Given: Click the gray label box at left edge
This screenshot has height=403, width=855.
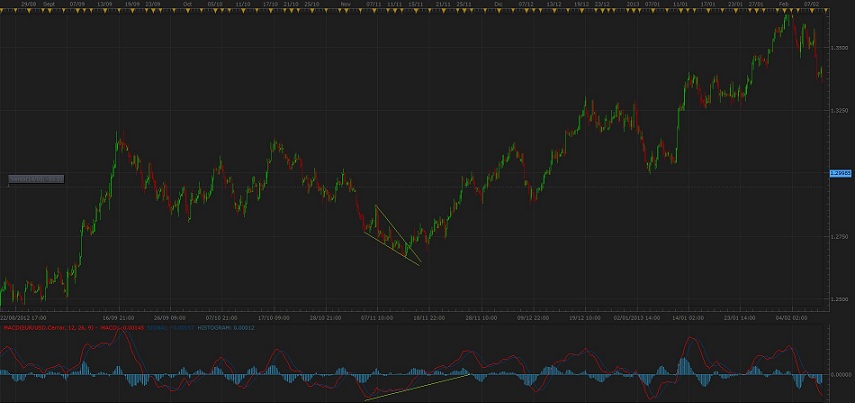Looking at the screenshot, I should click(36, 179).
